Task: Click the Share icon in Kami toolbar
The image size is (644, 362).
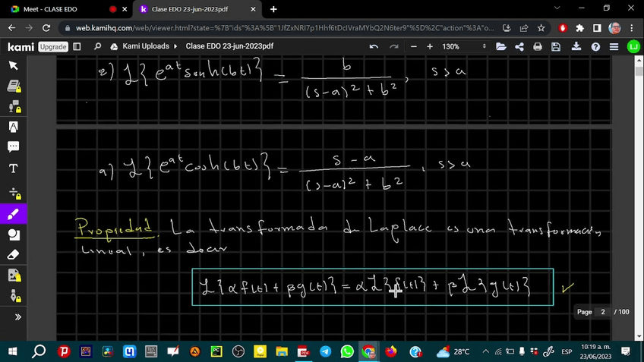Action: click(519, 46)
